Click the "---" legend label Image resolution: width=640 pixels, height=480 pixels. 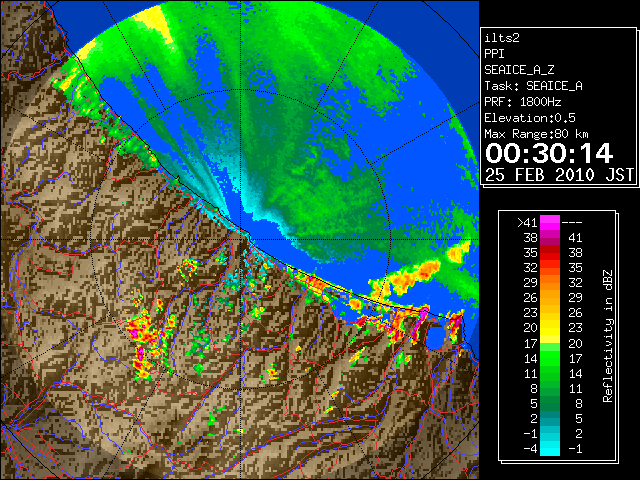click(x=572, y=223)
